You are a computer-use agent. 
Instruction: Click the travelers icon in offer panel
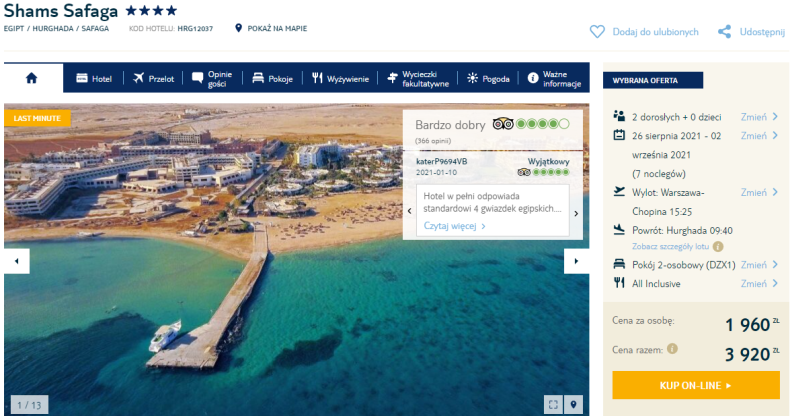point(619,116)
